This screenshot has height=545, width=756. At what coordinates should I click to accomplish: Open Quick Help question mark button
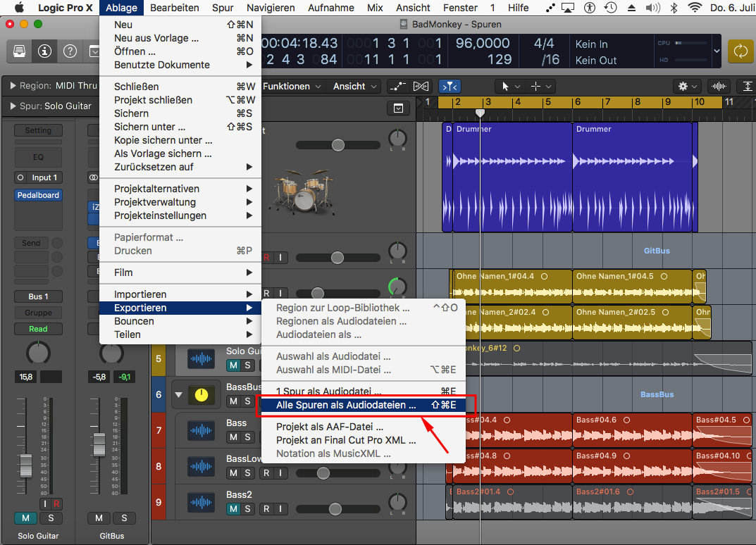click(x=70, y=51)
